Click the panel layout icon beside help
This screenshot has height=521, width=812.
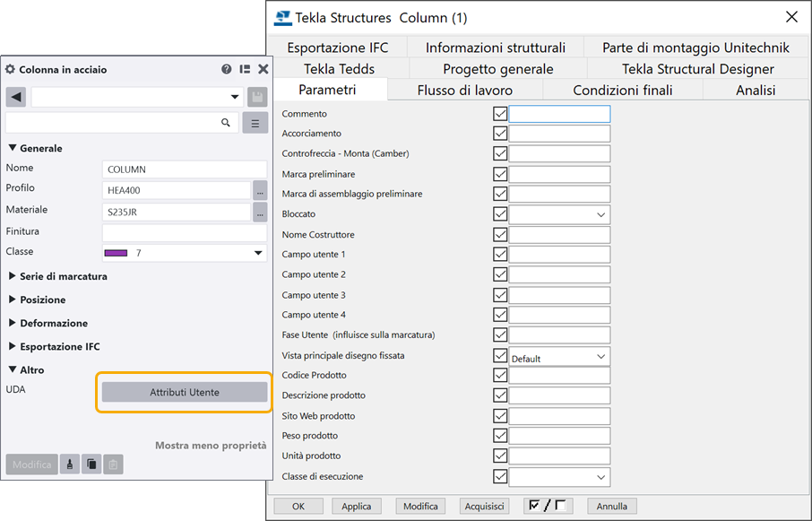click(x=245, y=69)
